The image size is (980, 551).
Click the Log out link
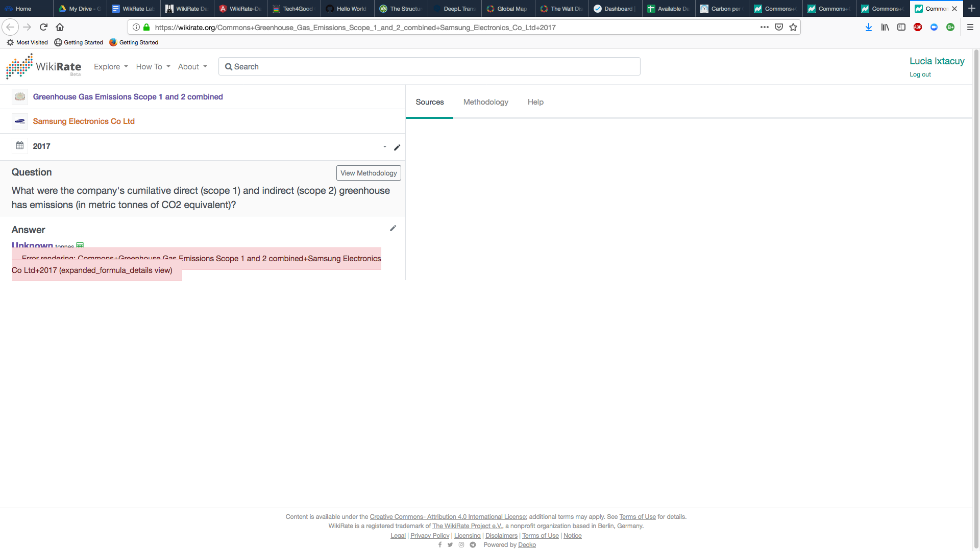(920, 74)
